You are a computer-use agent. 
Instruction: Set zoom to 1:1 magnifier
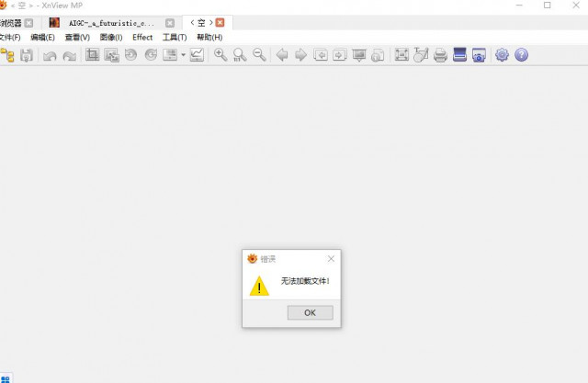(x=240, y=55)
